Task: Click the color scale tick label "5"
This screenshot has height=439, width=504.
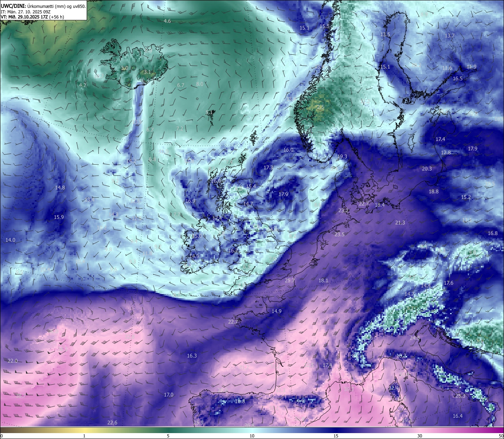Action: 168,436
